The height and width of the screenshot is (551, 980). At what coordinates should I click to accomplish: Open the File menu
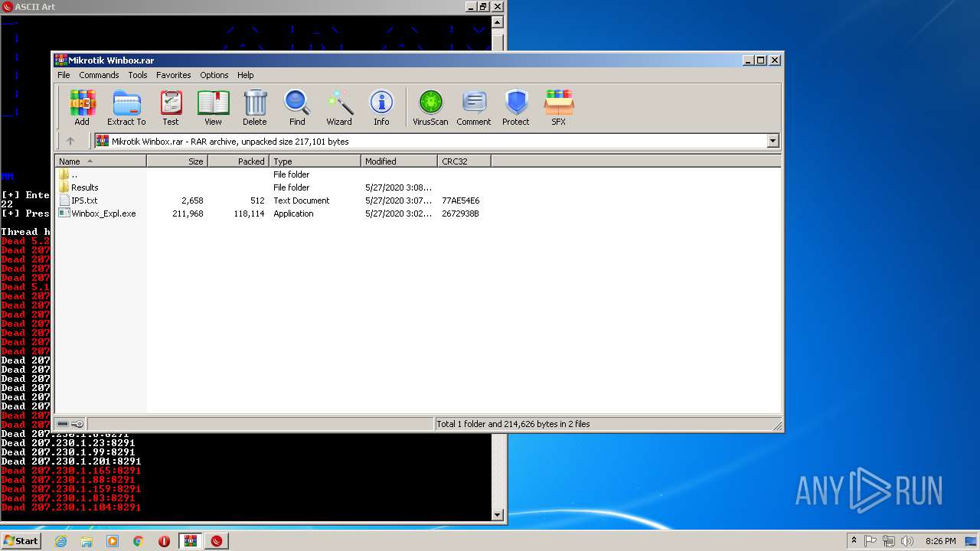tap(64, 75)
